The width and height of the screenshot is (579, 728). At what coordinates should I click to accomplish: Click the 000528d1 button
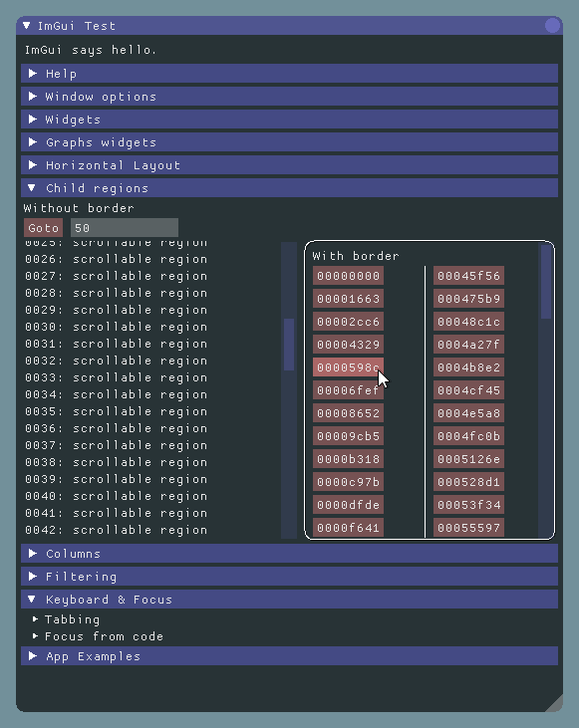468,482
